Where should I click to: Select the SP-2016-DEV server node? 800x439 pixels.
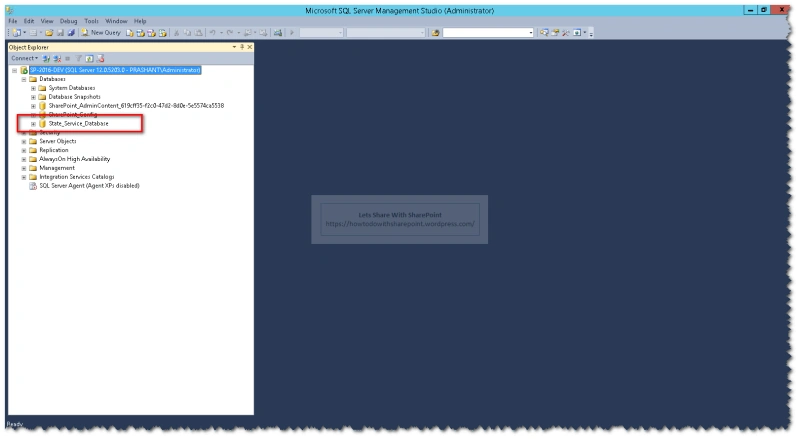click(115, 70)
